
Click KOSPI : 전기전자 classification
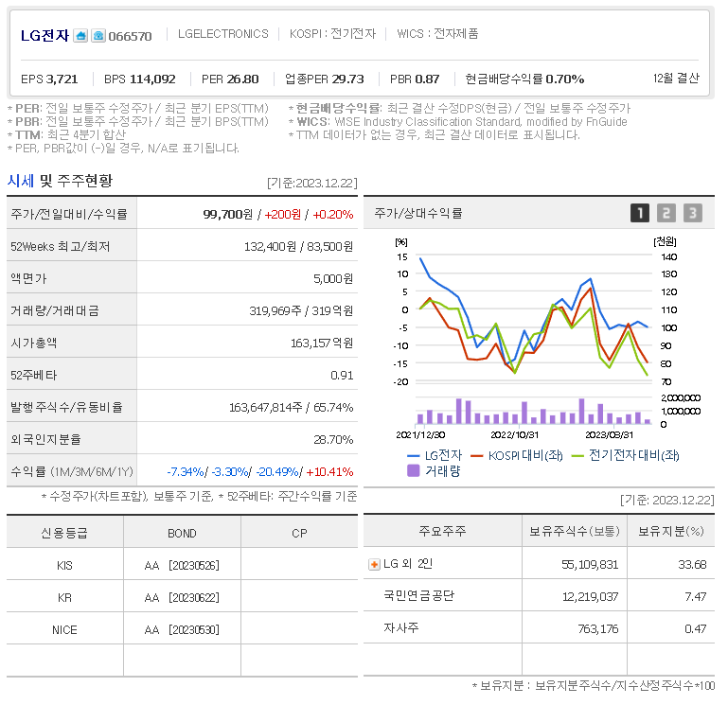(x=332, y=34)
